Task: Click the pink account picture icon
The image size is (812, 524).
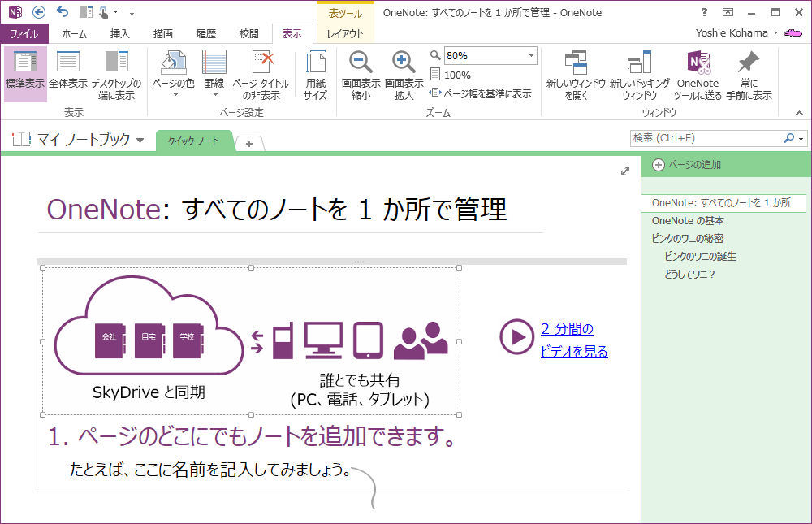Action: (793, 33)
